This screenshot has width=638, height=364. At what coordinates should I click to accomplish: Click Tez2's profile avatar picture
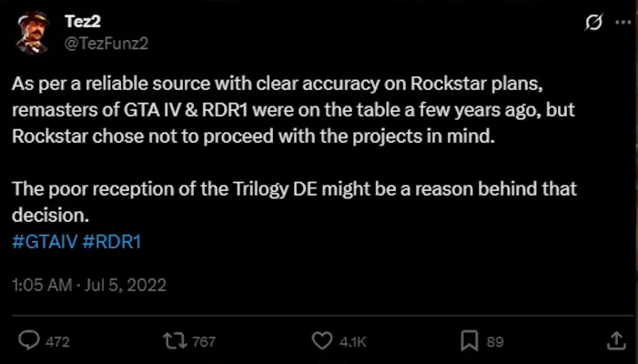(33, 33)
